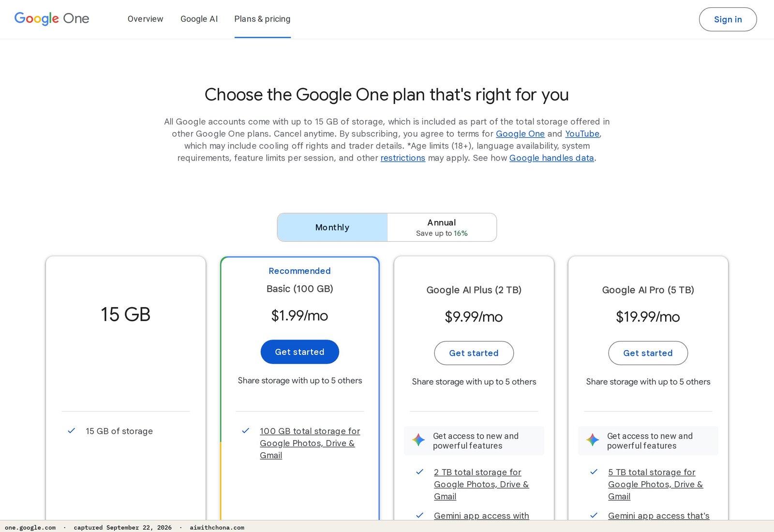Click the '$1.99/mo' price

click(300, 316)
